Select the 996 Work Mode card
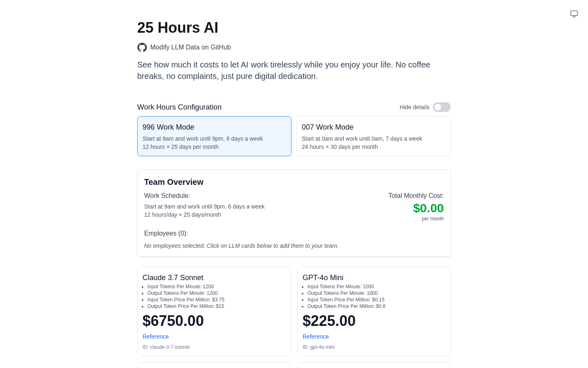The height and width of the screenshot is (368, 588). pyautogui.click(x=214, y=136)
